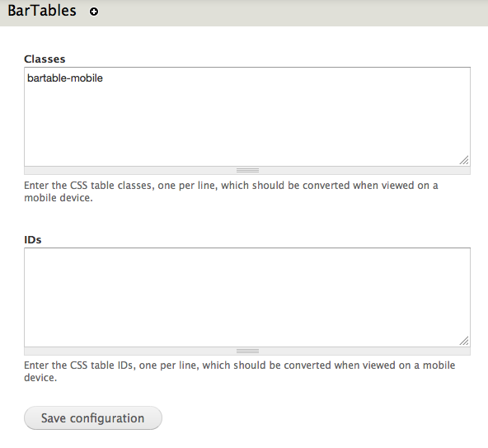
Task: Focus the empty IDs text area
Action: point(247,298)
